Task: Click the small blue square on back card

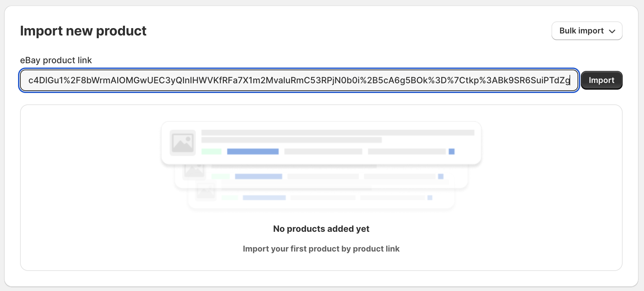Action: pos(430,198)
